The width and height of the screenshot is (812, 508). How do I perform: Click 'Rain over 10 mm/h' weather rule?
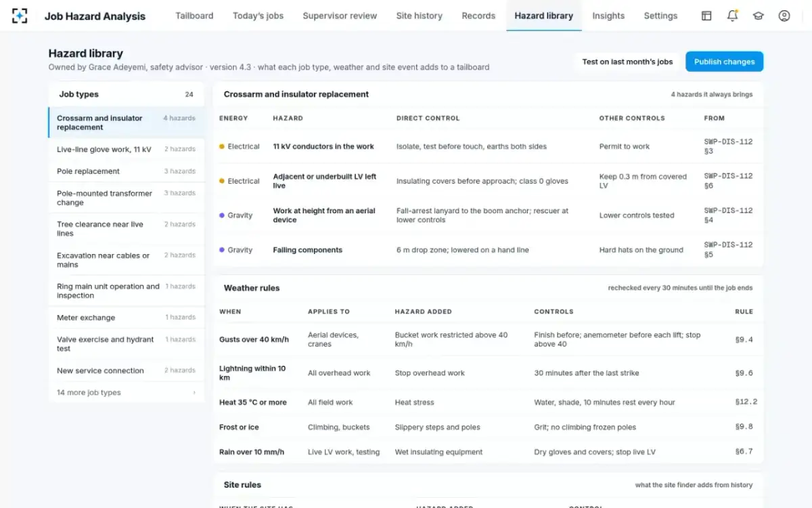click(252, 452)
